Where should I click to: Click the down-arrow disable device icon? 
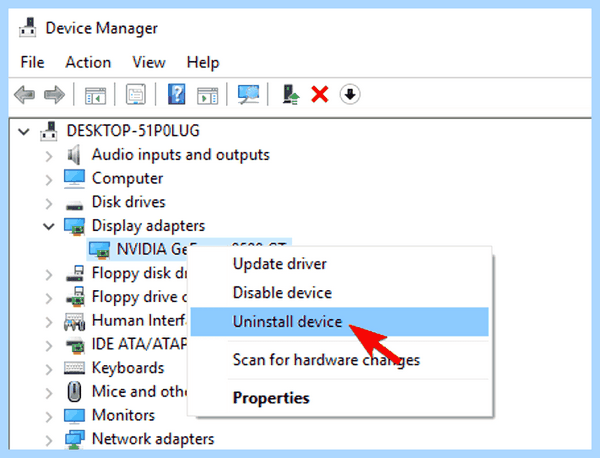(350, 94)
